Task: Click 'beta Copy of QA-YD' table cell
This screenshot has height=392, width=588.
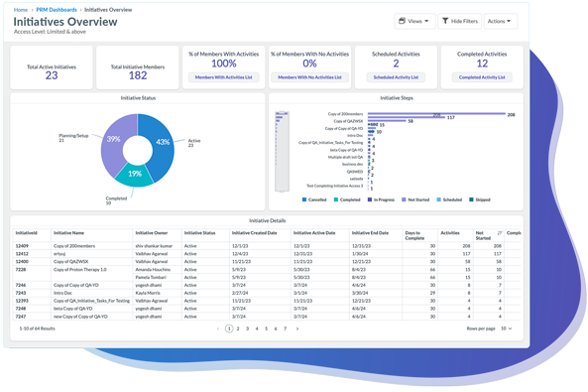Action: pos(73,309)
